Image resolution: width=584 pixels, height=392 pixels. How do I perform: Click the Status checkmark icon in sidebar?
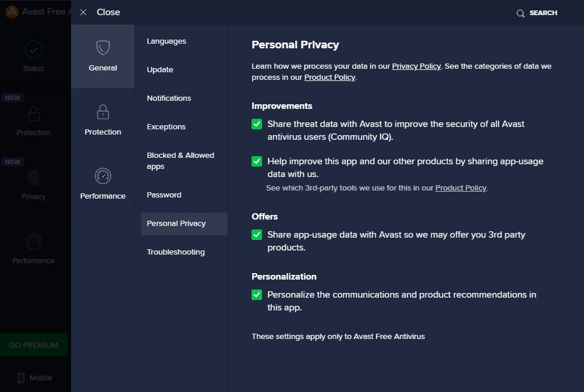[x=34, y=49]
